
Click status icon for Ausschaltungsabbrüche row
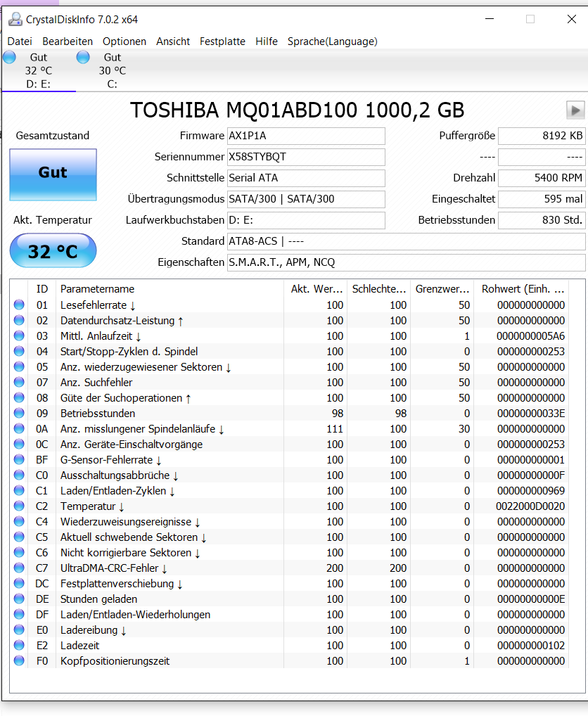tap(19, 475)
